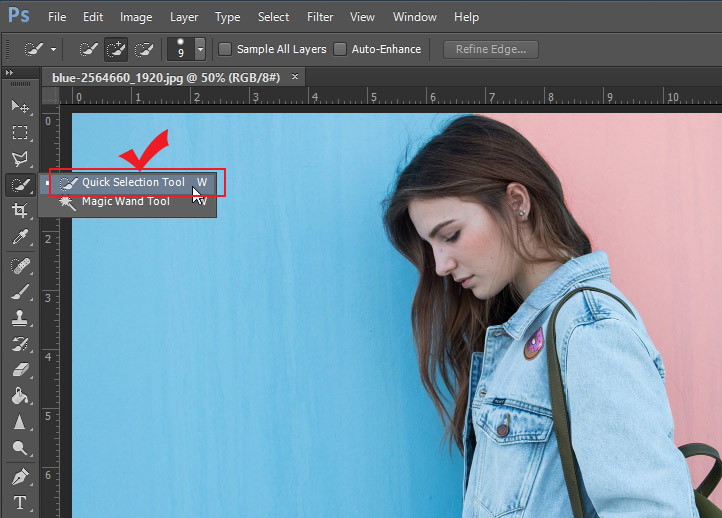Select the Brush tool

20,292
